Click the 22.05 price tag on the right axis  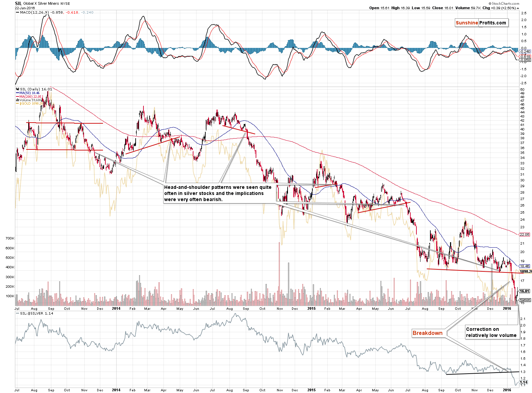click(x=525, y=234)
